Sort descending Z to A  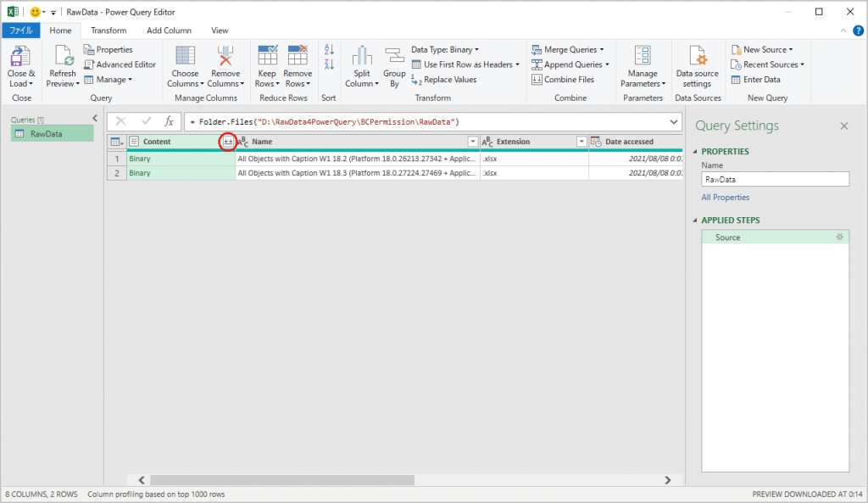[329, 64]
